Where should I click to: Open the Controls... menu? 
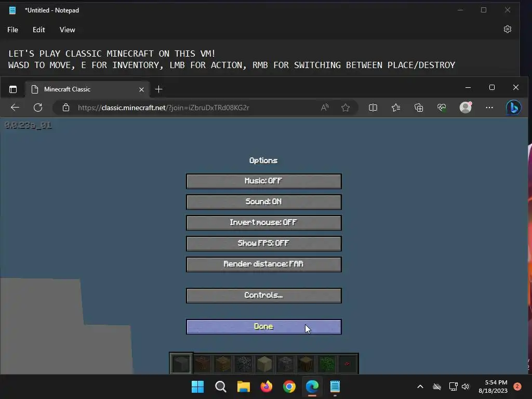click(x=263, y=296)
